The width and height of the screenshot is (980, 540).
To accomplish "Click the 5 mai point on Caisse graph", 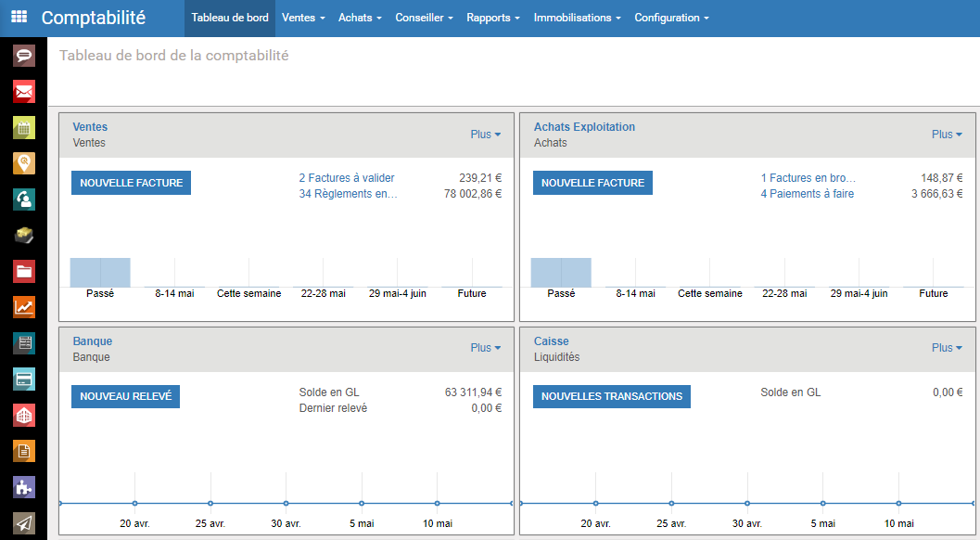I will coord(823,503).
